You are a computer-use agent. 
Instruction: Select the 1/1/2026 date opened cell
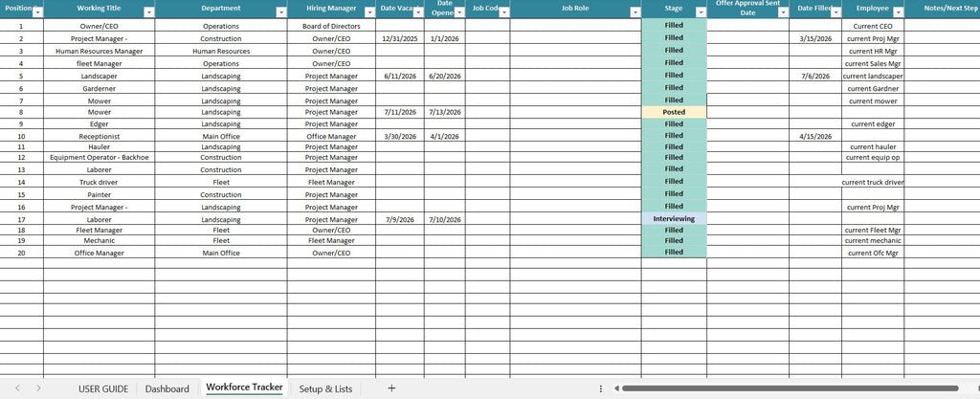point(444,38)
